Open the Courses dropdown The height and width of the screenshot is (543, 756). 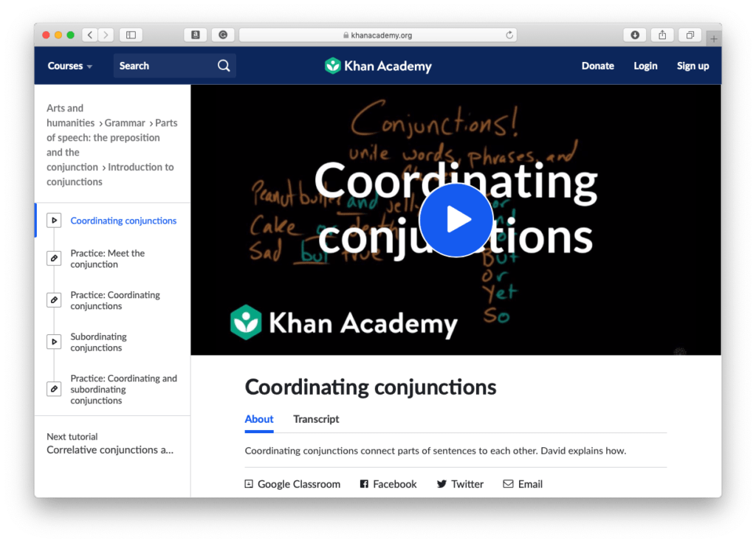(69, 66)
